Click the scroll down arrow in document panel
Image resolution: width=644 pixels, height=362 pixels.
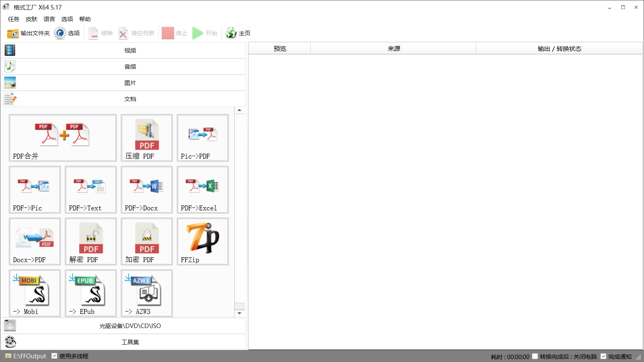[239, 313]
